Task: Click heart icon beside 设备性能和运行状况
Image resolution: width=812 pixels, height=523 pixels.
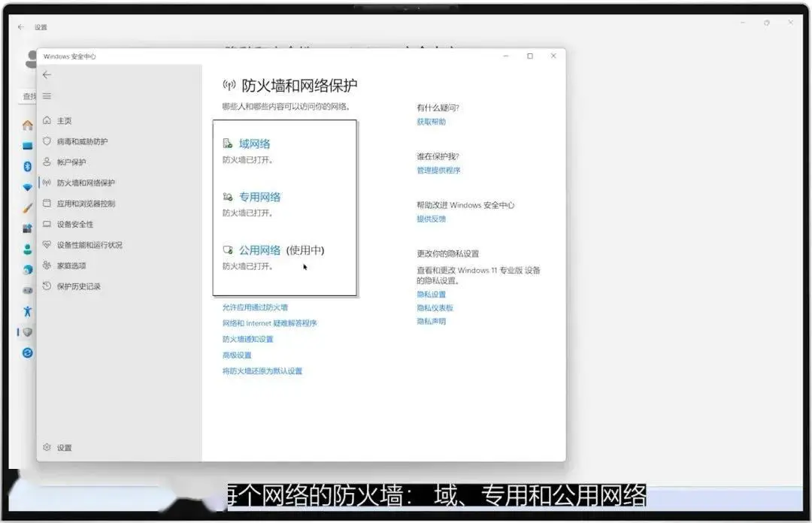Action: (47, 244)
